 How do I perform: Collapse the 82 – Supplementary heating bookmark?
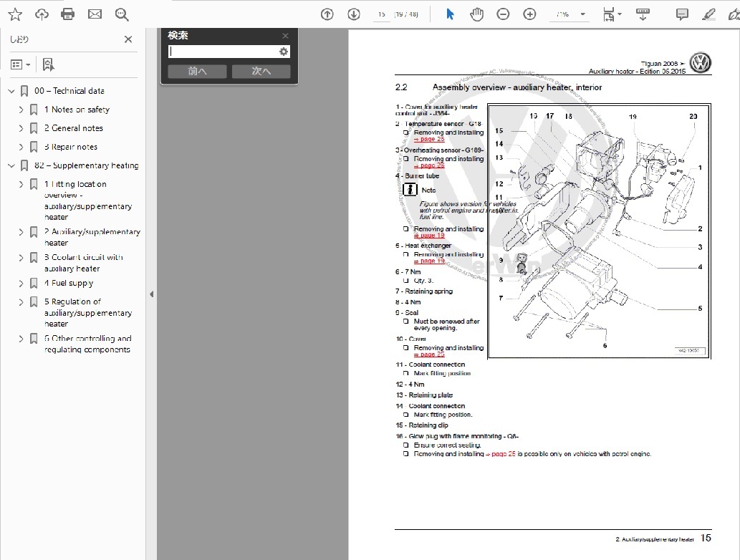(11, 165)
